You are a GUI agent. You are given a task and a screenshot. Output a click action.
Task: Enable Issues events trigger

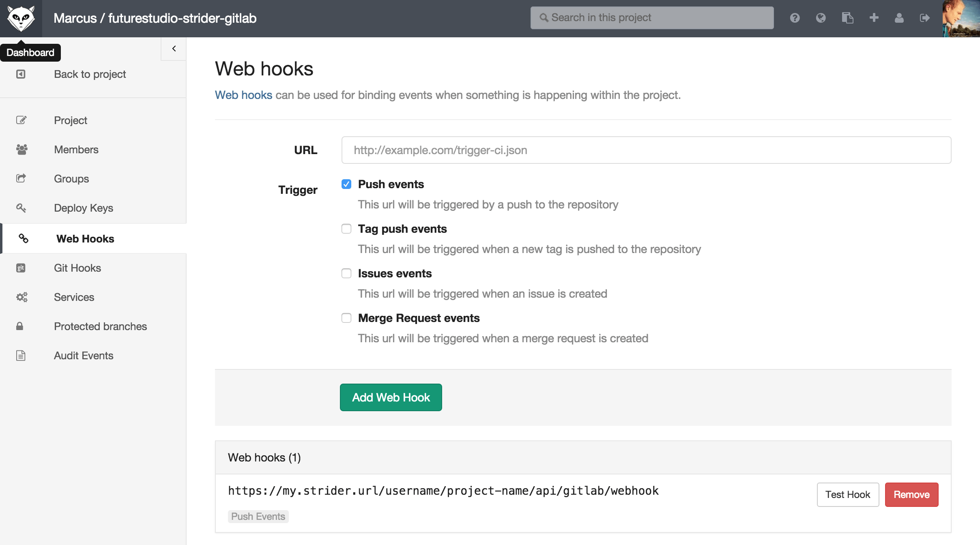point(346,273)
